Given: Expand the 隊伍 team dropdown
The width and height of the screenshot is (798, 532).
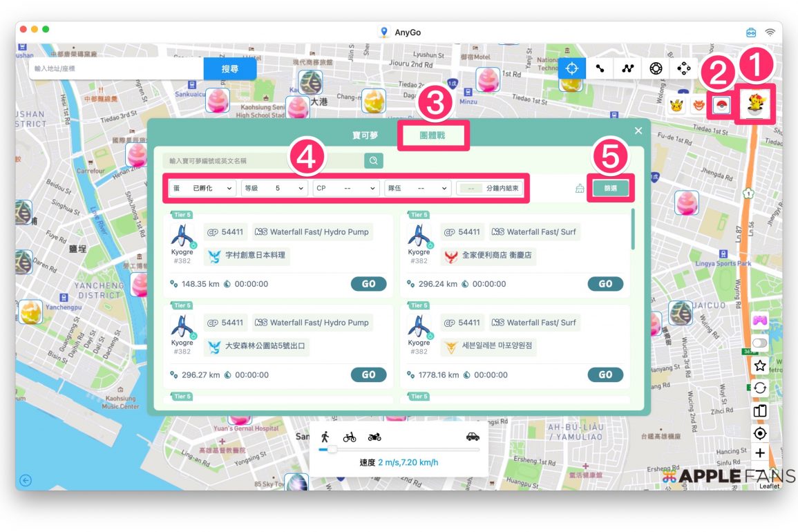Looking at the screenshot, I should point(417,188).
